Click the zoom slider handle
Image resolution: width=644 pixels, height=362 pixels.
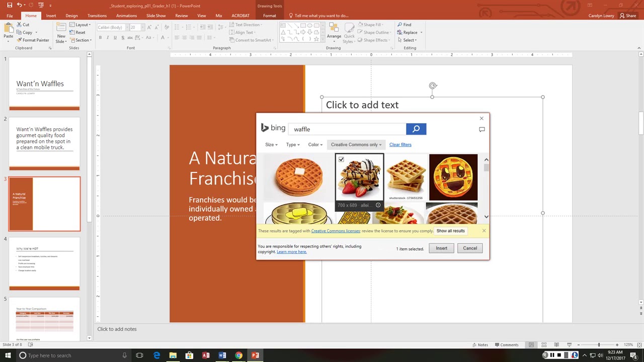(599, 345)
